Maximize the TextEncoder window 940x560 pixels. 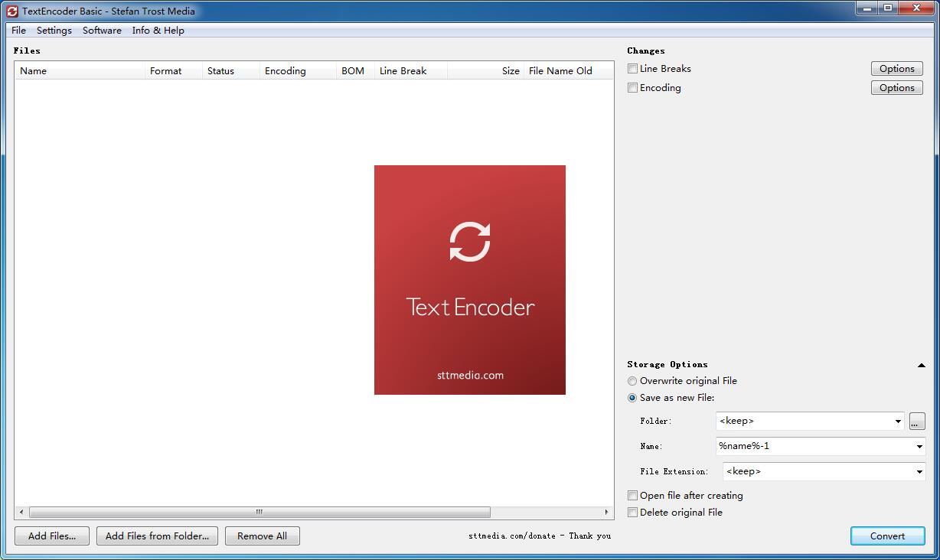(887, 8)
